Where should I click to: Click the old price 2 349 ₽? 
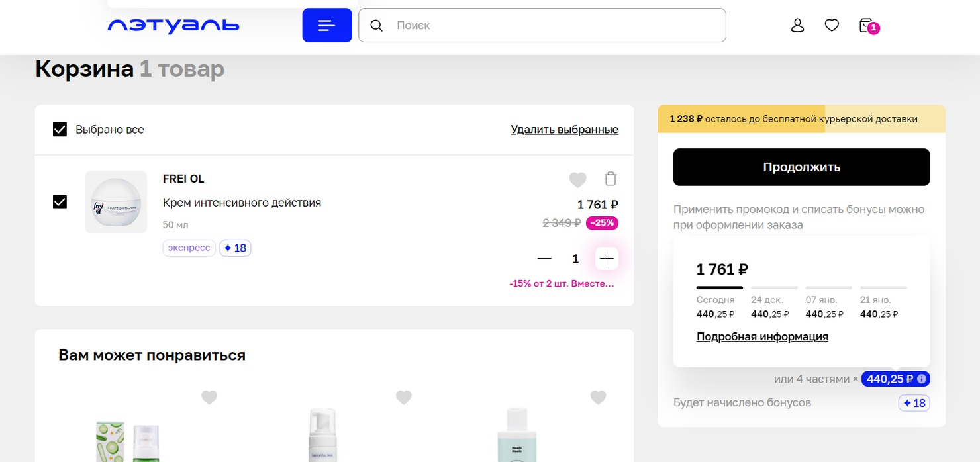click(x=562, y=223)
